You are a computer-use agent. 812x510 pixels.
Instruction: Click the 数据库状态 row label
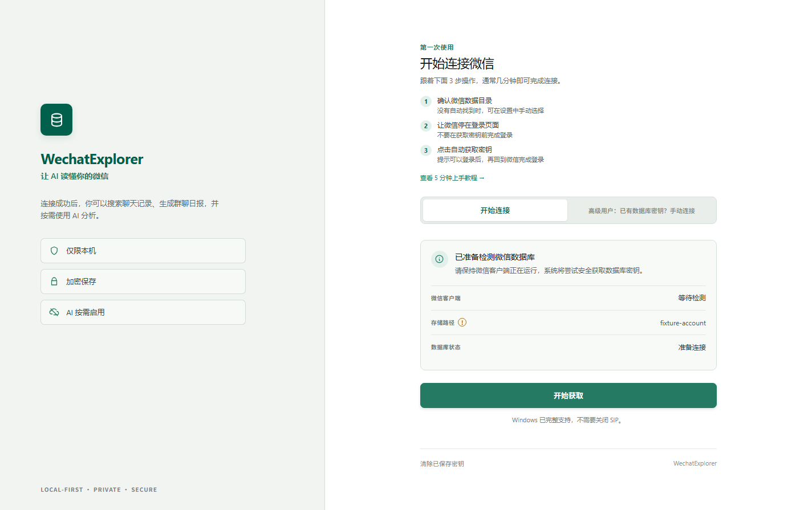[x=446, y=348]
